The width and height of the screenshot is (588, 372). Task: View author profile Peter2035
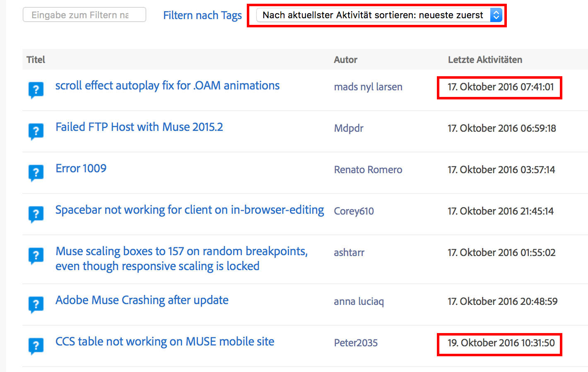356,343
